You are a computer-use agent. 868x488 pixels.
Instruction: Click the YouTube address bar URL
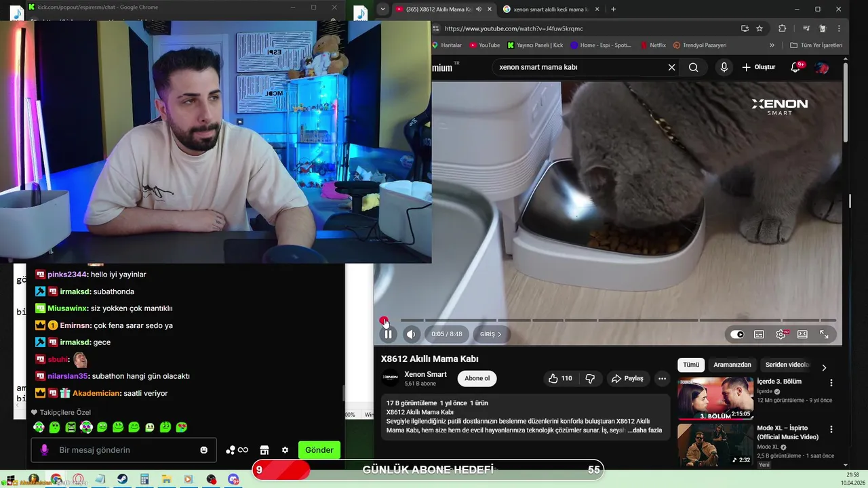(x=513, y=28)
